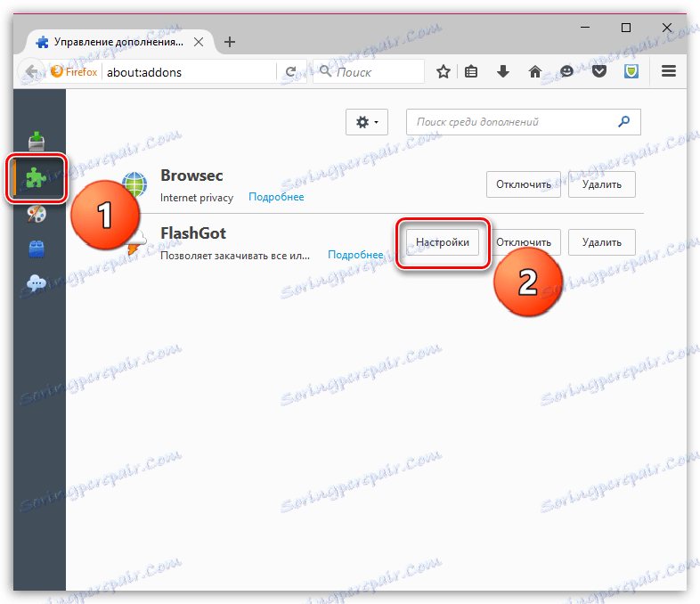Reload the page with the refresh icon
This screenshot has height=604, width=700.
291,71
